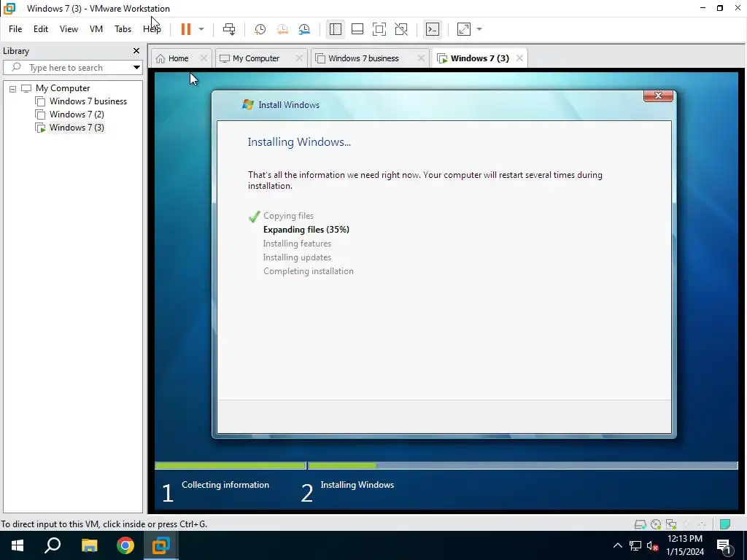Open taskbar search
The image size is (747, 560).
53,545
